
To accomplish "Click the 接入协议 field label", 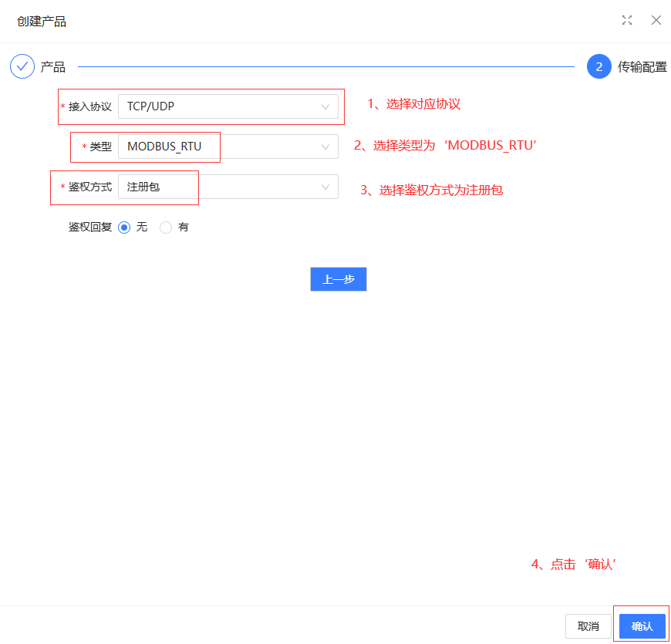I will coord(90,106).
